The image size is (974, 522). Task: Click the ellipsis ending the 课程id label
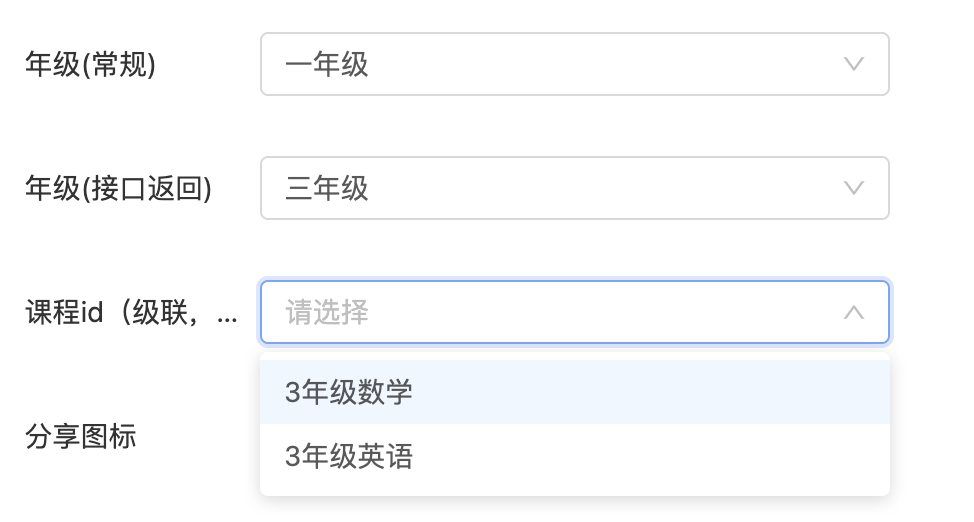(228, 318)
